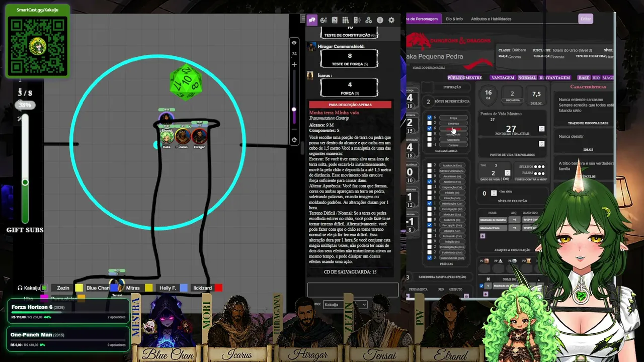Toggle Destreza saving throw proficiency checkbox
The image size is (644, 362).
(429, 123)
